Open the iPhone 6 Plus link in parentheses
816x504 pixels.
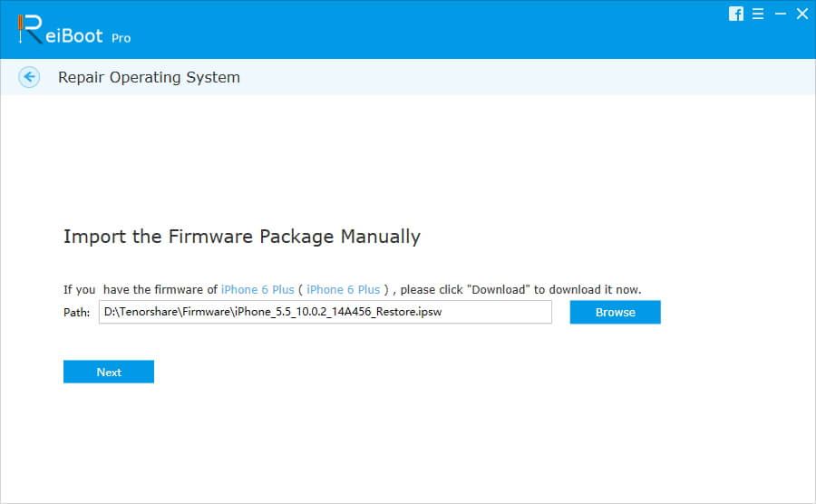coord(344,290)
